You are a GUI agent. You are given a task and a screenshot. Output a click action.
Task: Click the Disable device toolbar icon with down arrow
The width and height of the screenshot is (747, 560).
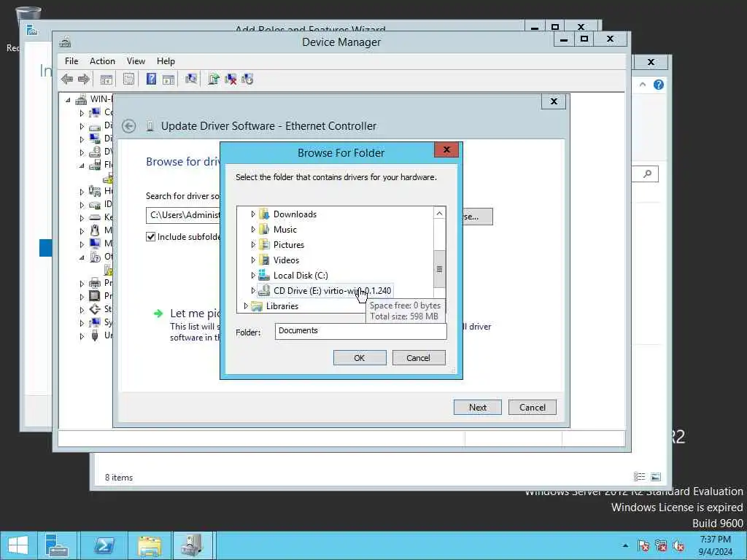click(x=247, y=79)
